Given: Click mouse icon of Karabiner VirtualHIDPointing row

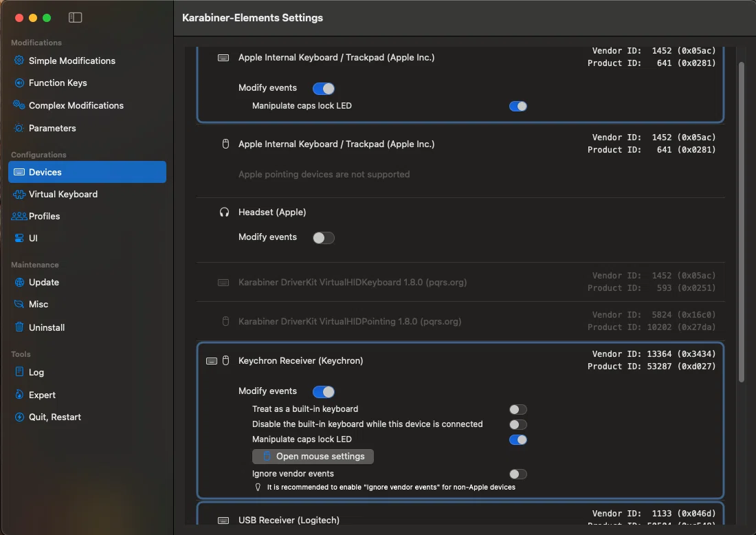Looking at the screenshot, I should tap(225, 321).
